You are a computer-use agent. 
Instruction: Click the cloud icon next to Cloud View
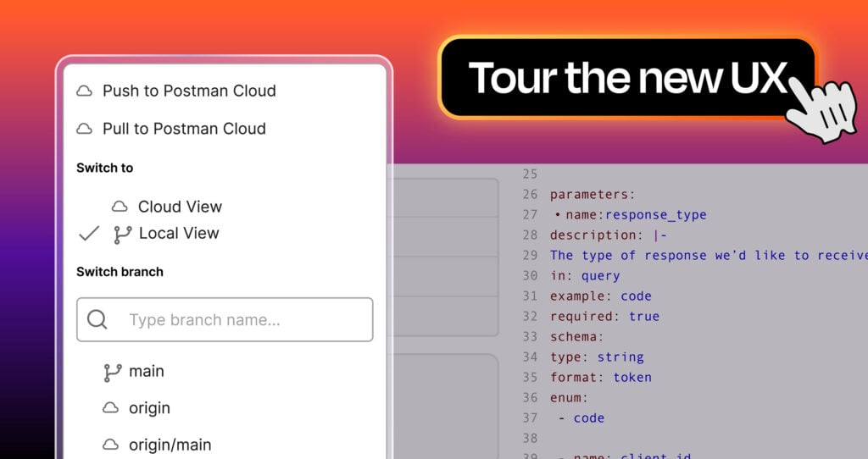click(120, 207)
